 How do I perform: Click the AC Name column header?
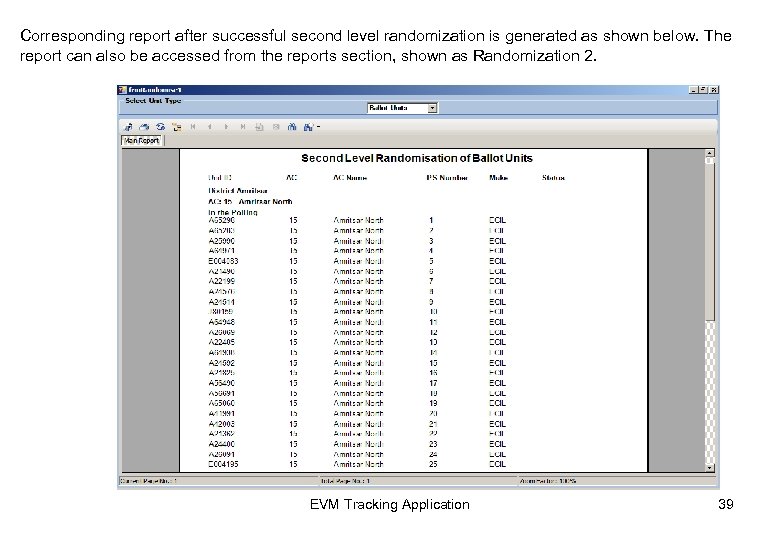[x=350, y=178]
